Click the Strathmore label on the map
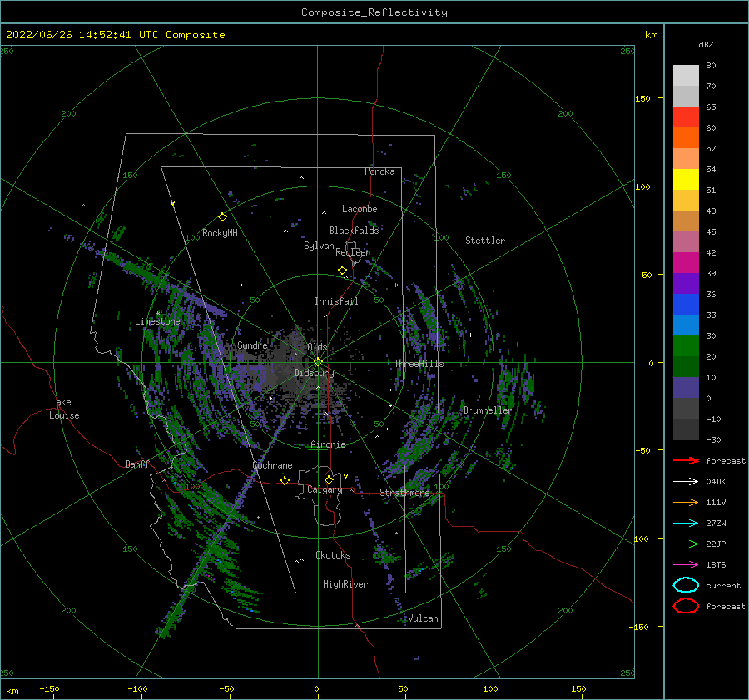Screen dimensions: 749x700 [x=404, y=493]
